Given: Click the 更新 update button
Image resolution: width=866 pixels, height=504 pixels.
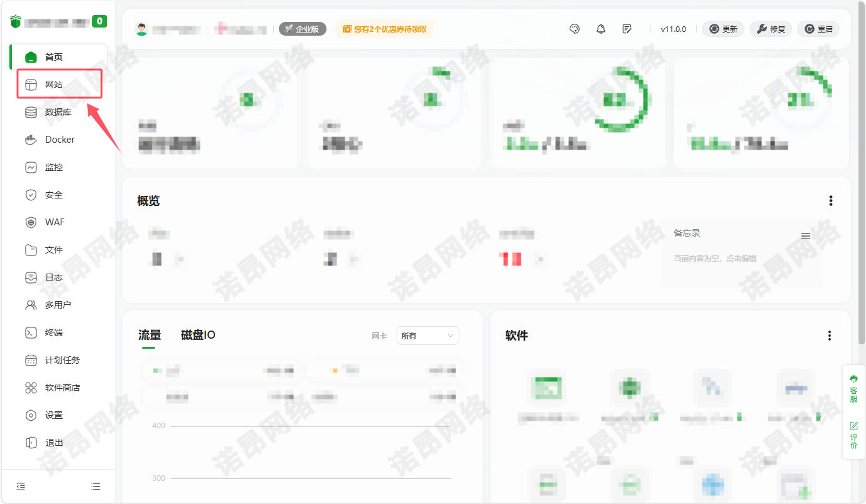Looking at the screenshot, I should click(723, 29).
